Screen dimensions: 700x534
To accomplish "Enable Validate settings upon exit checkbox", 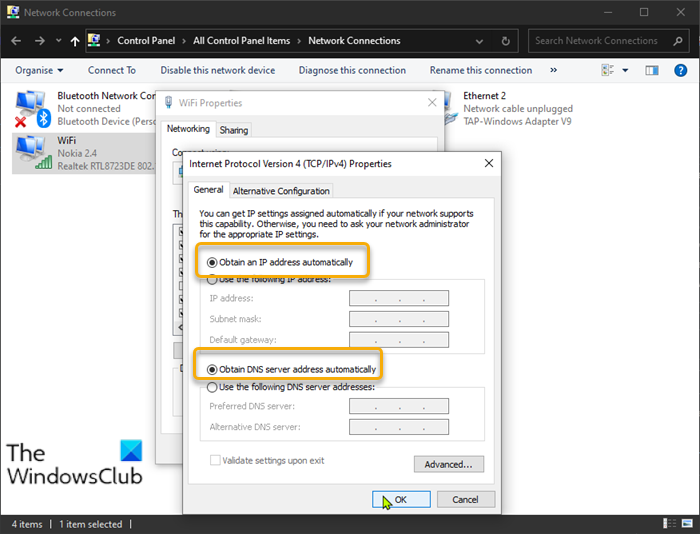I will click(x=215, y=460).
